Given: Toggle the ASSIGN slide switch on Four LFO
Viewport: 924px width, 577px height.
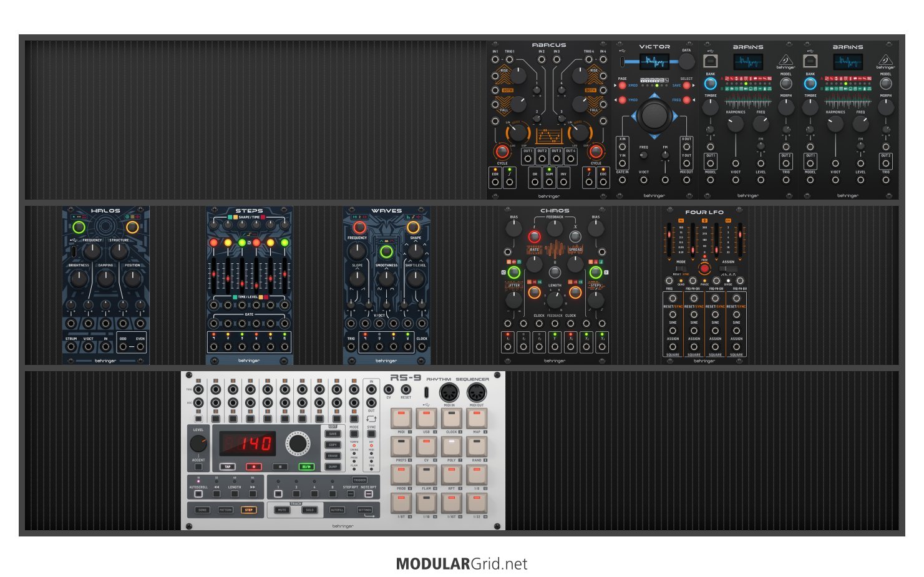Looking at the screenshot, I should tap(728, 268).
